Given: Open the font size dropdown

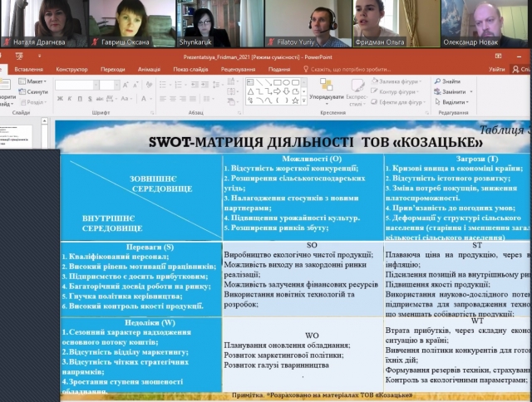Looking at the screenshot, I should click(116, 85).
